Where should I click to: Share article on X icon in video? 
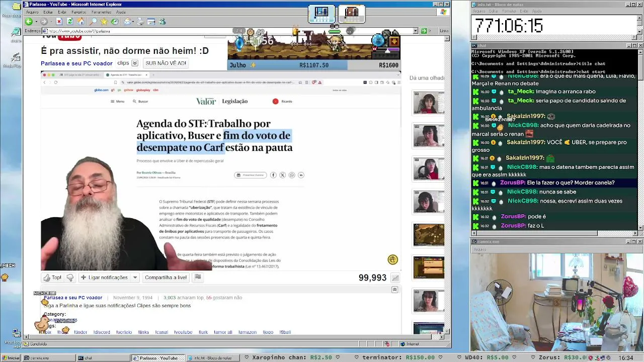(282, 175)
